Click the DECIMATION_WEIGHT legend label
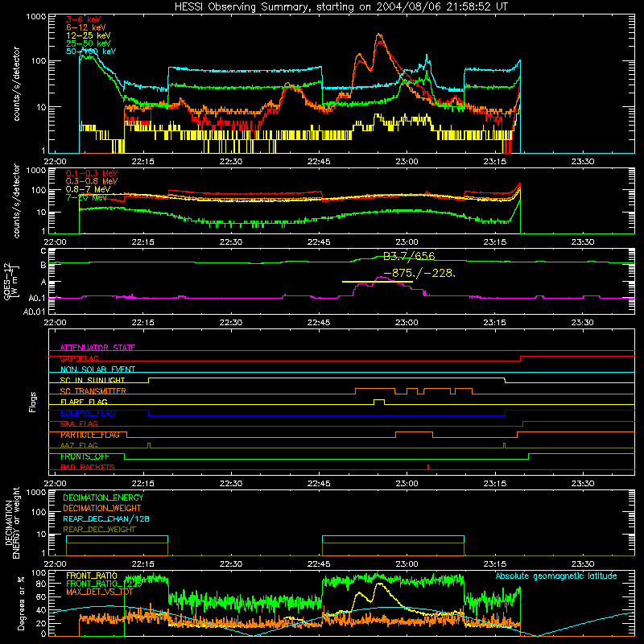The width and height of the screenshot is (644, 644). (x=102, y=508)
